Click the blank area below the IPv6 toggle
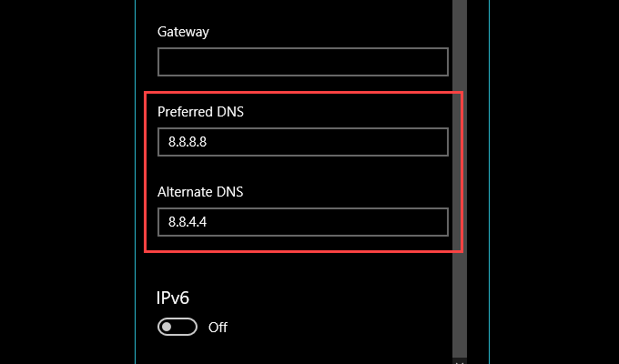The image size is (619, 364). (273, 351)
